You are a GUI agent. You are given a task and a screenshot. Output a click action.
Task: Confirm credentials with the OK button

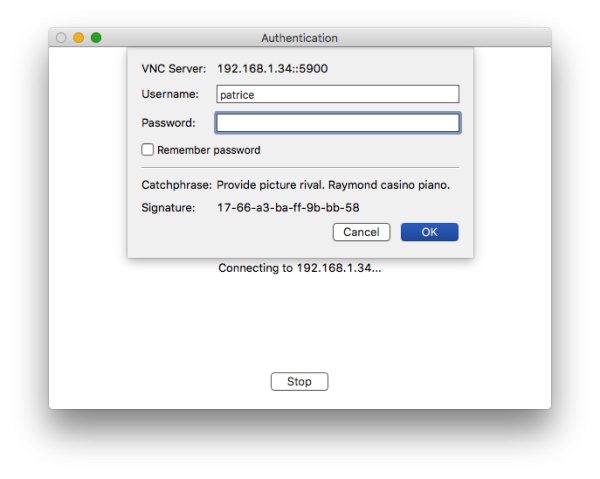429,232
